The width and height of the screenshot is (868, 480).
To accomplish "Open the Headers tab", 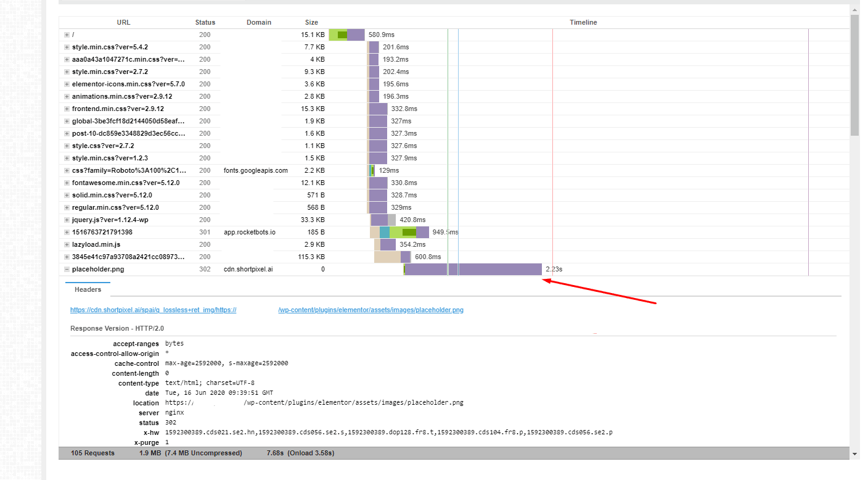I will pyautogui.click(x=88, y=289).
